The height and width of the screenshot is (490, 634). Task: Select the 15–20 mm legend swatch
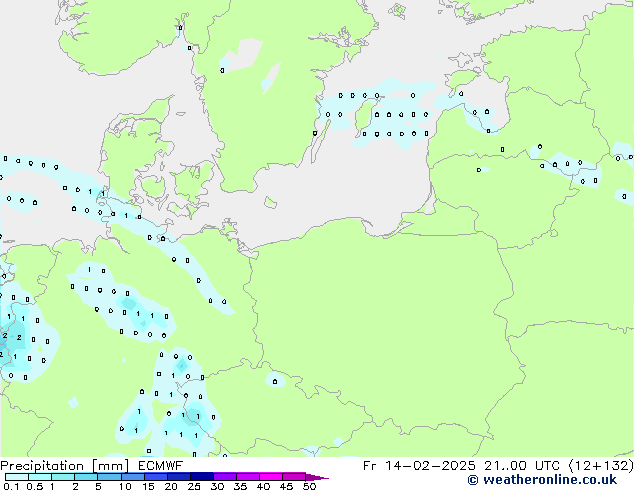pos(155,477)
